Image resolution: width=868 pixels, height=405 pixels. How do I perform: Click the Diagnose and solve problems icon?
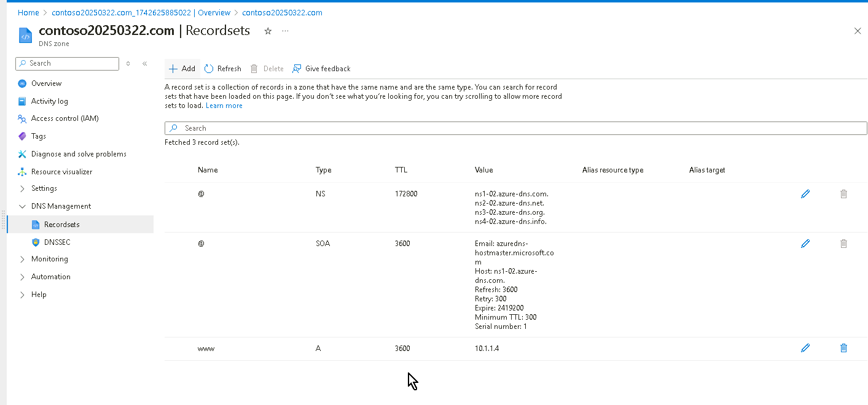point(22,154)
